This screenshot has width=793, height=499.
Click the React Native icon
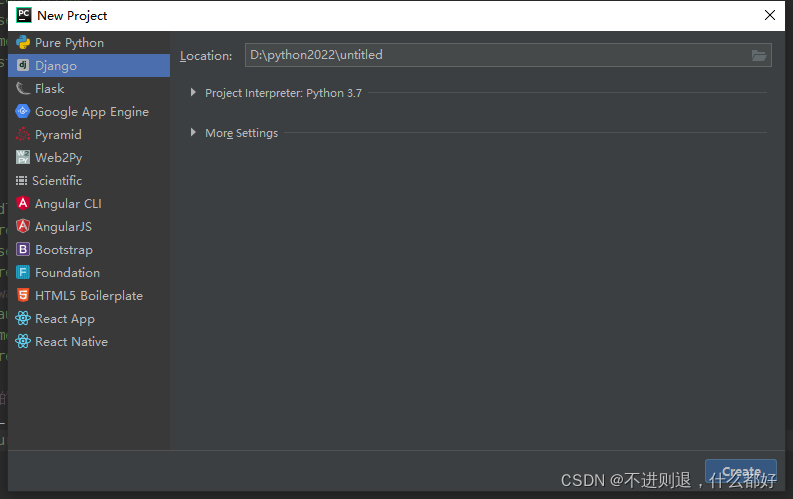[x=22, y=342]
